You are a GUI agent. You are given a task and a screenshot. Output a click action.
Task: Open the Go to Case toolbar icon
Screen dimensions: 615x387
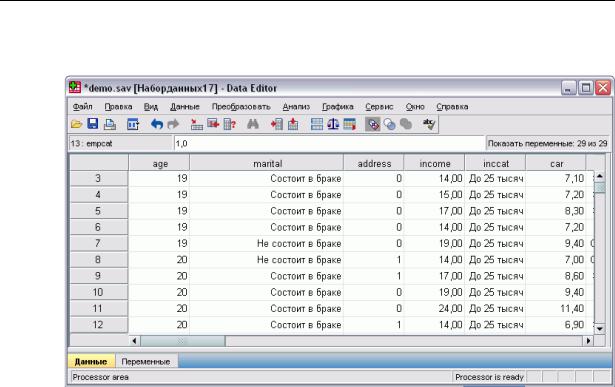197,124
